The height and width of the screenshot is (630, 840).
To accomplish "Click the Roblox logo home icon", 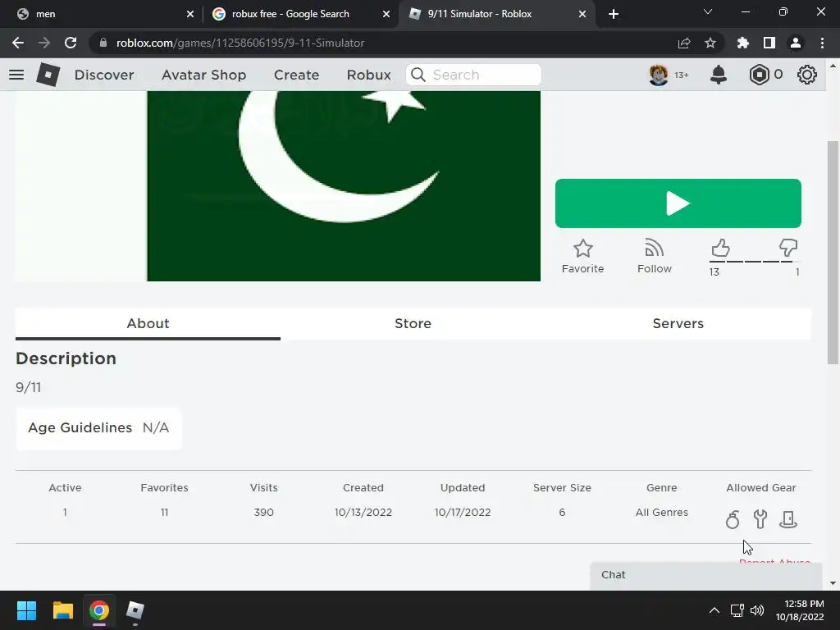I will [x=48, y=75].
